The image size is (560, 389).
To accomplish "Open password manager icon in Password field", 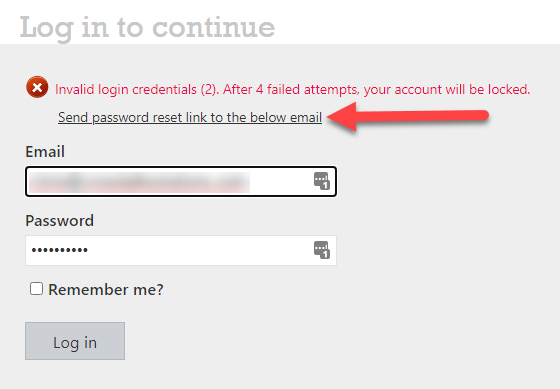I will (321, 250).
